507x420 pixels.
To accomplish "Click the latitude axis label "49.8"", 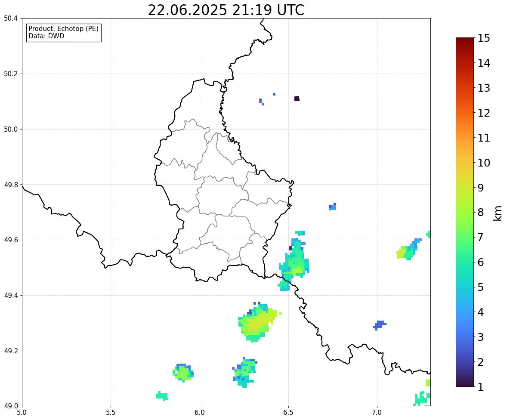I will (11, 185).
